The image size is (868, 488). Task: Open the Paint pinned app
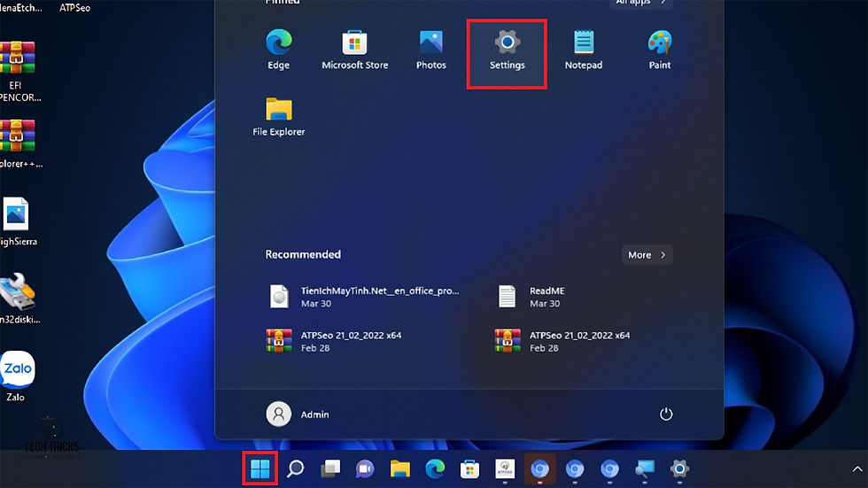[x=659, y=50]
